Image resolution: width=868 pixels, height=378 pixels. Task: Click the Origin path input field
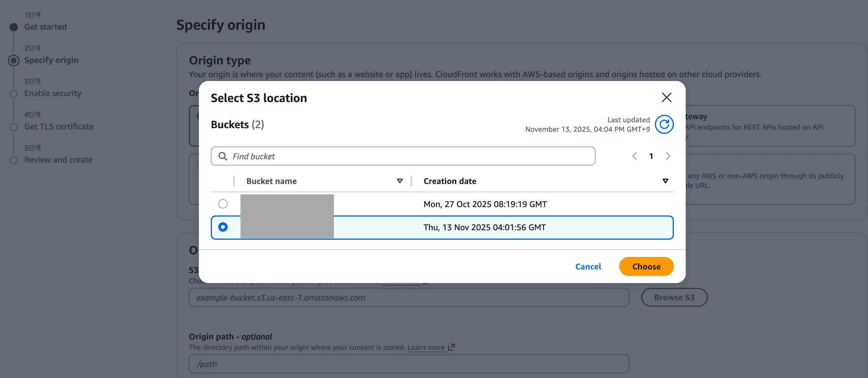(x=408, y=364)
